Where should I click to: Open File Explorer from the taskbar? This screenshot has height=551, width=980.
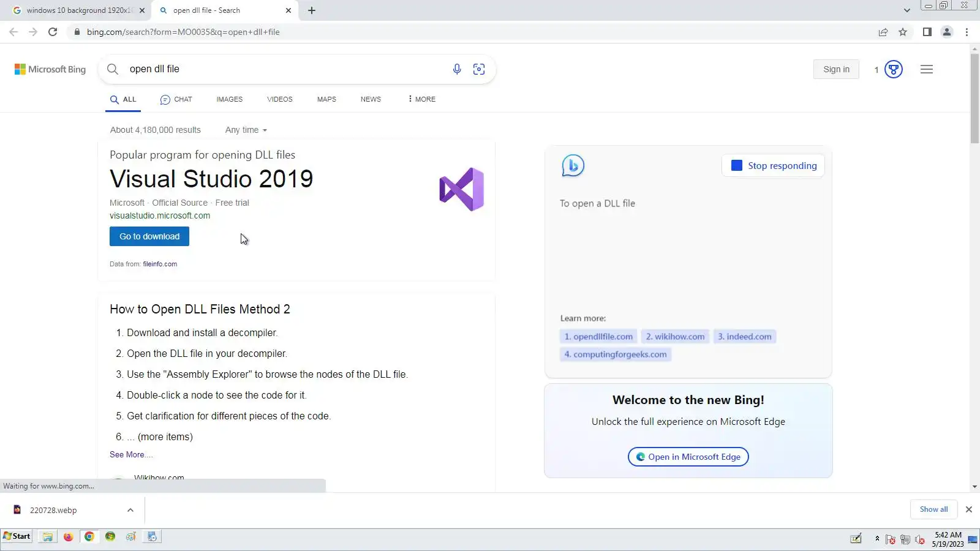coord(47,537)
